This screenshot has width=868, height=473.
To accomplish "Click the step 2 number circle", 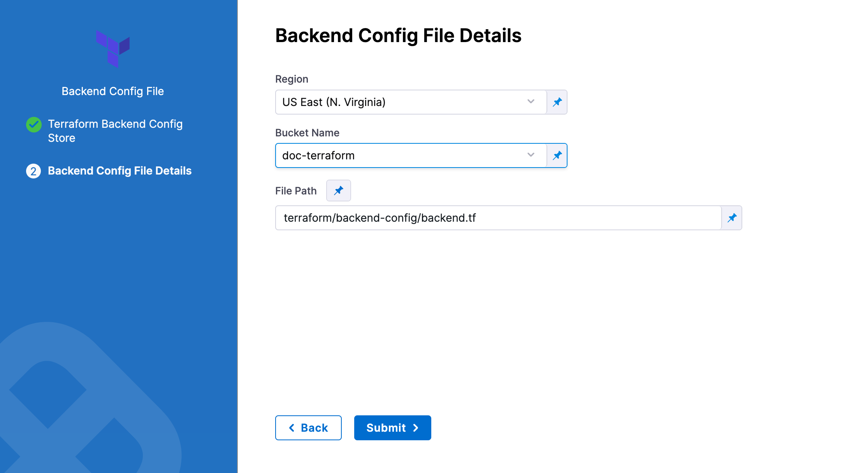I will point(33,171).
